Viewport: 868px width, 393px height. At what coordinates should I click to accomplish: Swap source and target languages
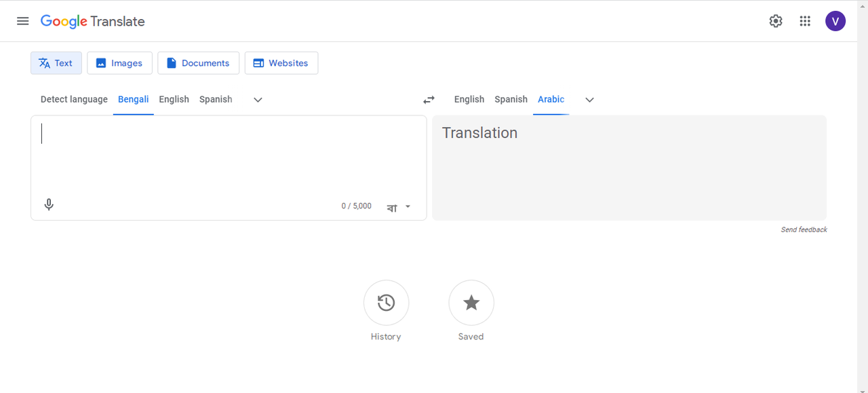[x=429, y=100]
